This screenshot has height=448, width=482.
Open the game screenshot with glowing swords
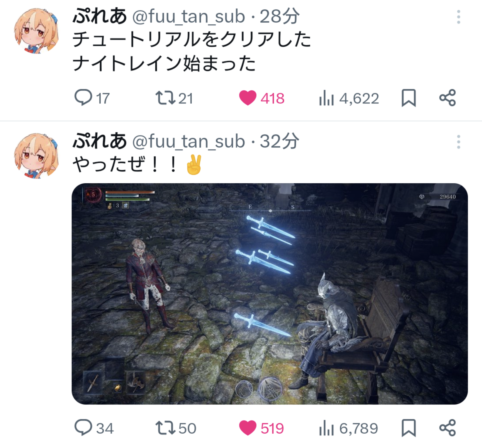(270, 294)
